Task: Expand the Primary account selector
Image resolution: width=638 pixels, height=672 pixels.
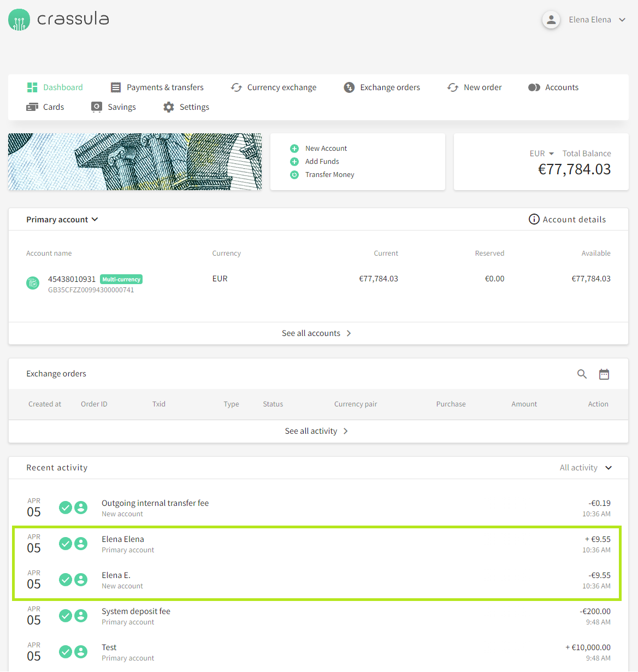Action: [x=62, y=220]
